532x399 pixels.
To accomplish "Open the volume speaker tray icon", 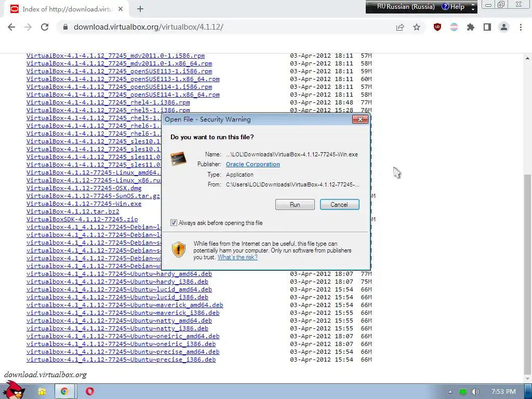I will click(x=475, y=392).
